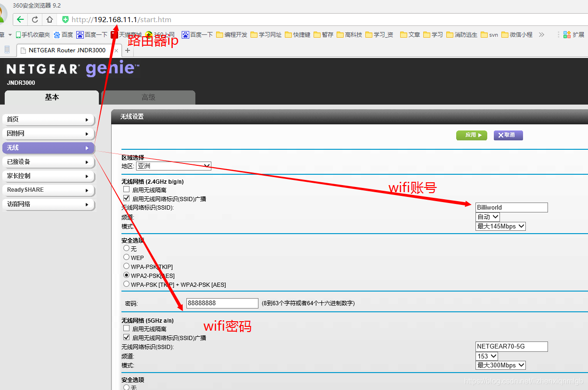Open the browser home page icon

click(49, 20)
